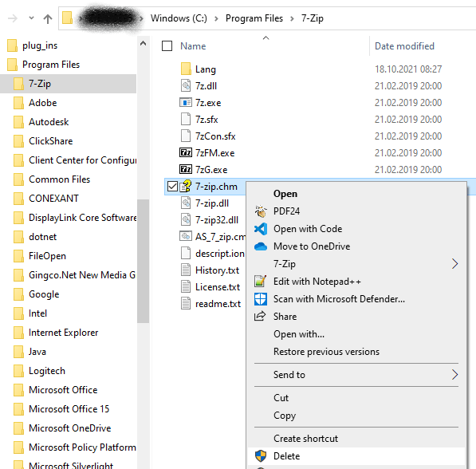Select Logitech folder in navigation tree
476x469 pixels.
tap(47, 371)
